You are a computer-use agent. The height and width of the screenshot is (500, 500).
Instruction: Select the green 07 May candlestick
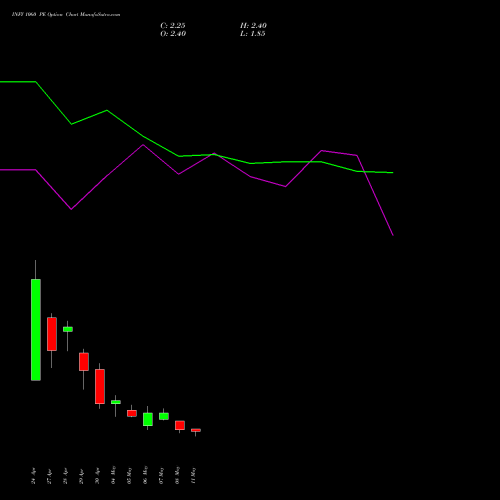coord(164,416)
